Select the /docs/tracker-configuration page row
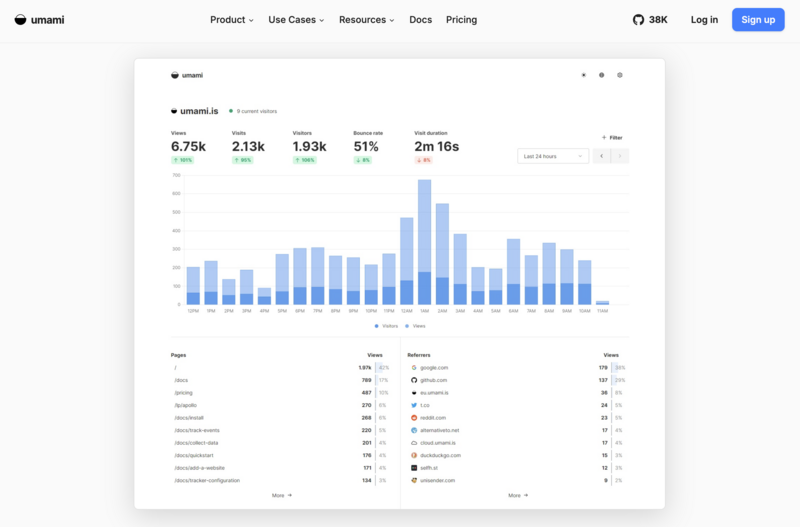Image resolution: width=800 pixels, height=527 pixels. pos(280,480)
